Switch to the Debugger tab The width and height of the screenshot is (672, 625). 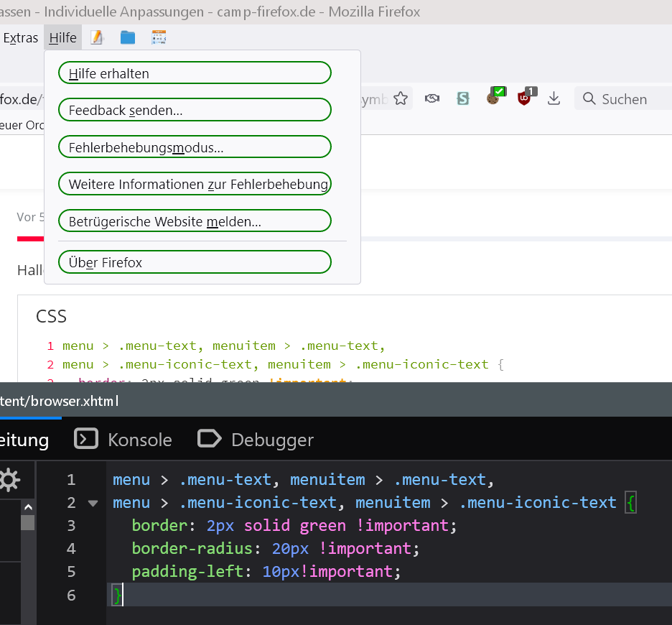point(256,439)
